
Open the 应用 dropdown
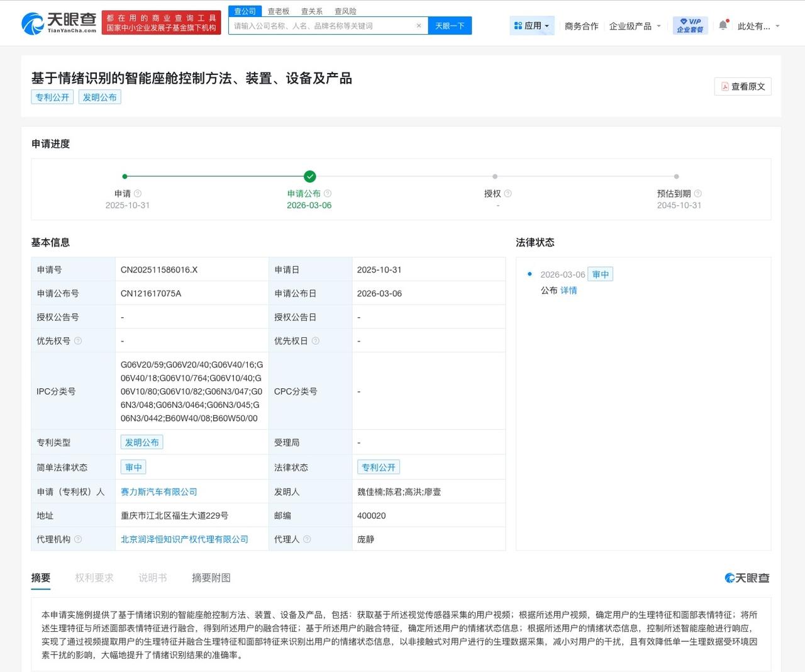click(532, 25)
